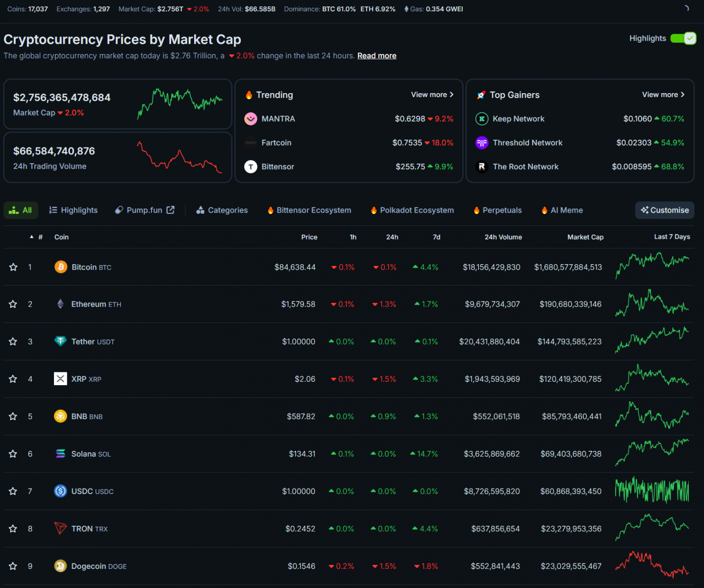Sort coins by the Market Cap header
Screen dimensions: 704x588
[585, 237]
